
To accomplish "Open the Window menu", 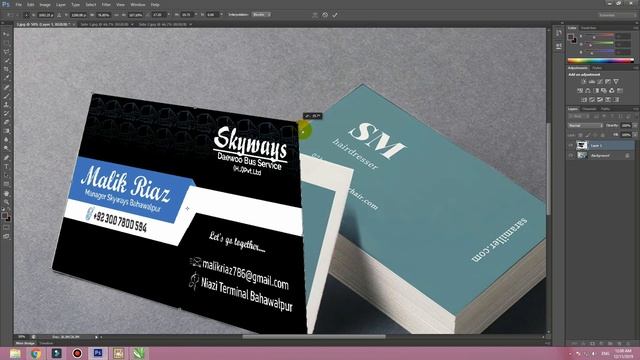I will 138,4.
